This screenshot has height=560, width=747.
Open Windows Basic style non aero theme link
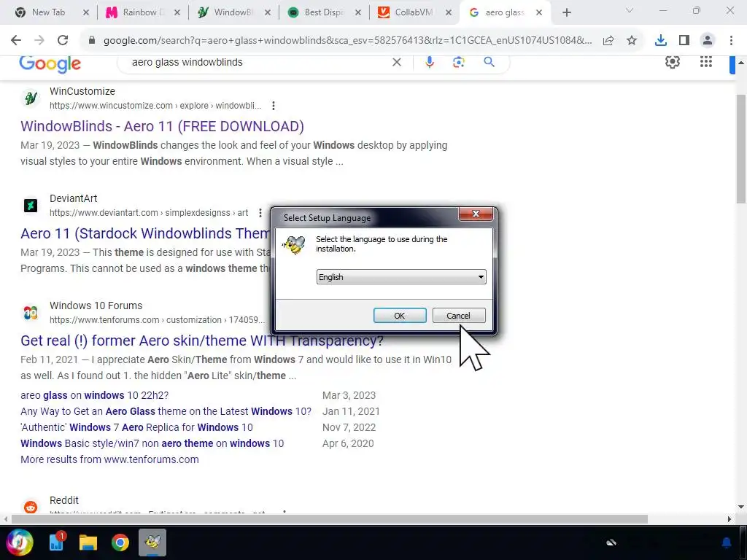(x=152, y=443)
